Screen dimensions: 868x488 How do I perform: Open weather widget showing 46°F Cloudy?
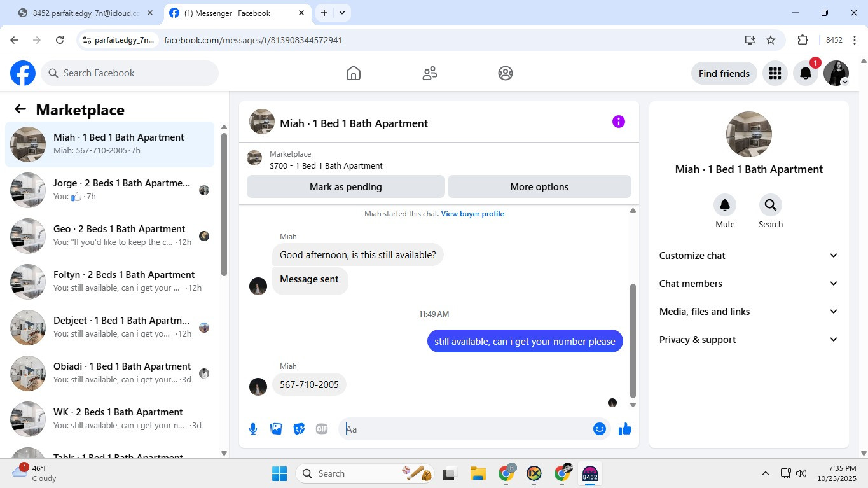pos(36,473)
